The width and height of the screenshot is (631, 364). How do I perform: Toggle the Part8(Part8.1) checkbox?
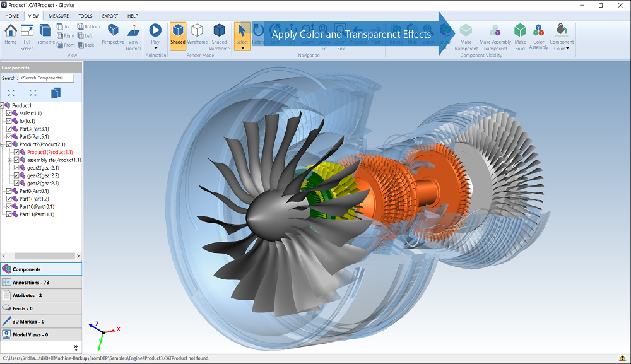9,191
